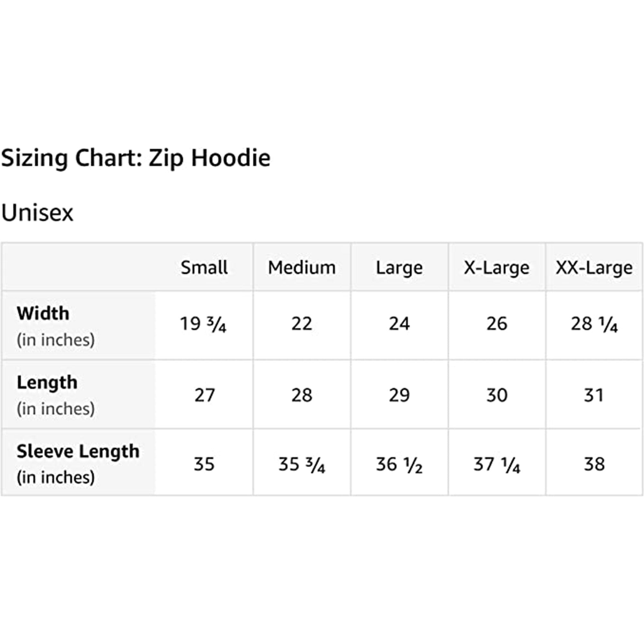Viewport: 644px width, 644px height.
Task: Select the Large column header
Action: pyautogui.click(x=399, y=268)
